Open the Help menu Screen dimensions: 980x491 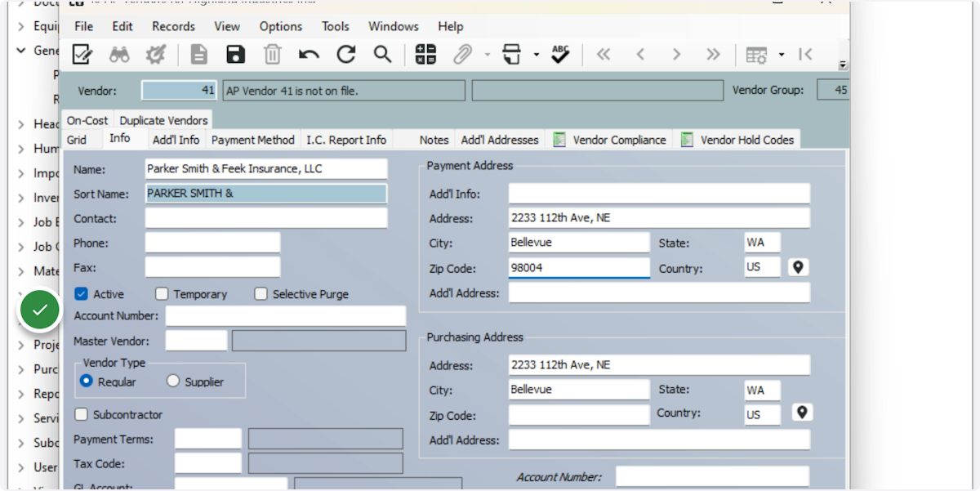tap(451, 26)
